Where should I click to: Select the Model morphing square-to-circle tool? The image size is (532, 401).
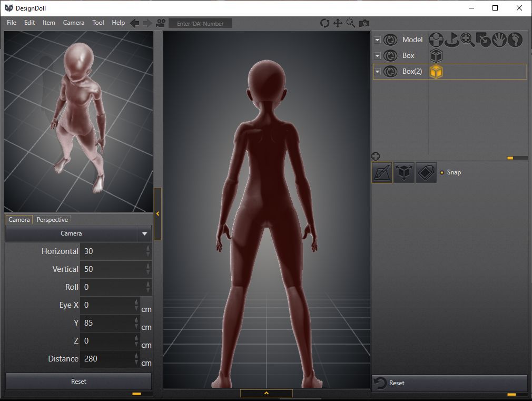click(483, 40)
